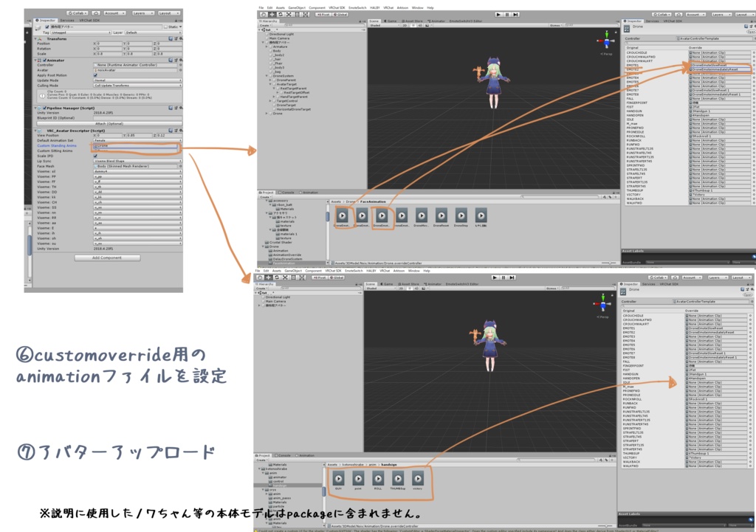Click the Play button in the lower Unity window
756x532 pixels.
point(494,277)
